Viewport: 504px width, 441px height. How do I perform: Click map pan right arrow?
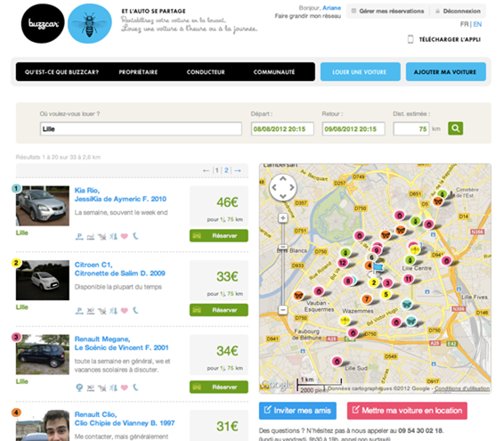click(x=292, y=187)
